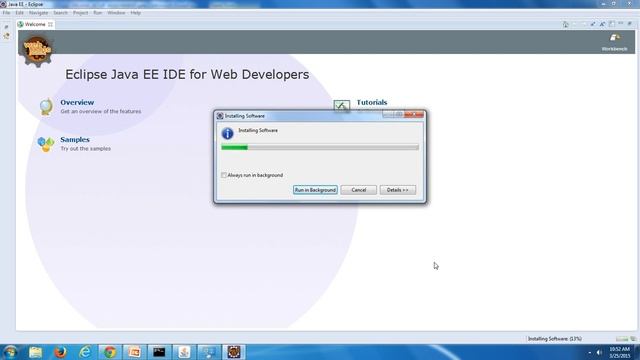This screenshot has width=640, height=360.
Task: Open the File menu
Action: pos(7,13)
